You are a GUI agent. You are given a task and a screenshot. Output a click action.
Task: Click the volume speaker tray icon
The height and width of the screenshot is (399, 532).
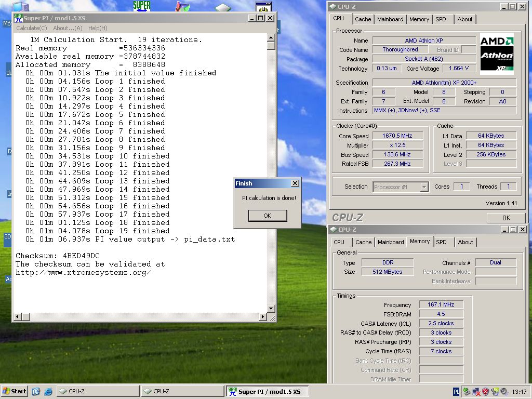coord(504,392)
